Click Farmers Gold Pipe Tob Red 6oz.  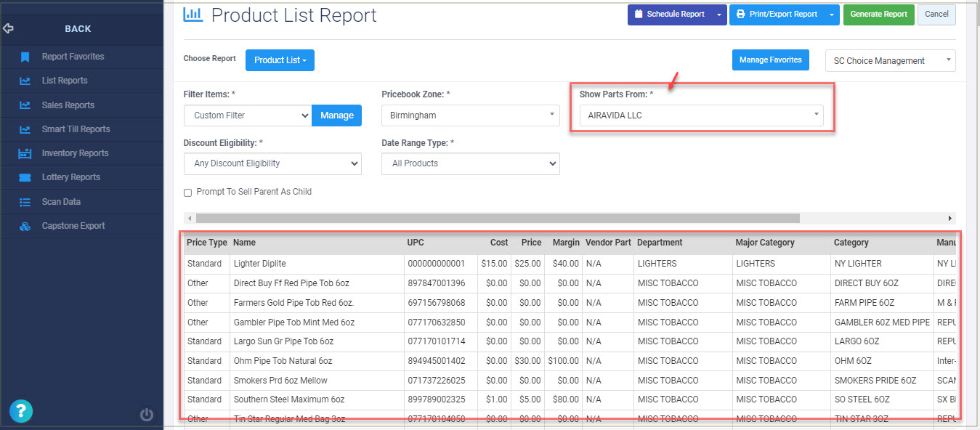click(293, 303)
